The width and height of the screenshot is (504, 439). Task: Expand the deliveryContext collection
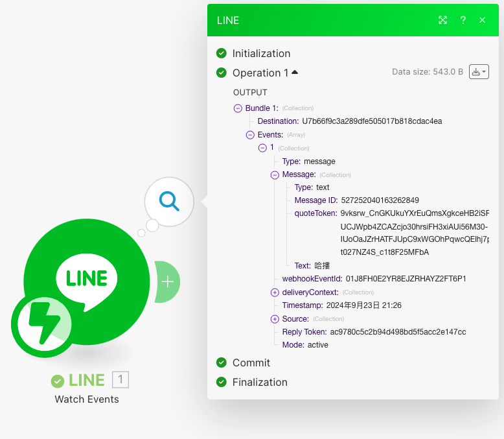tap(275, 292)
